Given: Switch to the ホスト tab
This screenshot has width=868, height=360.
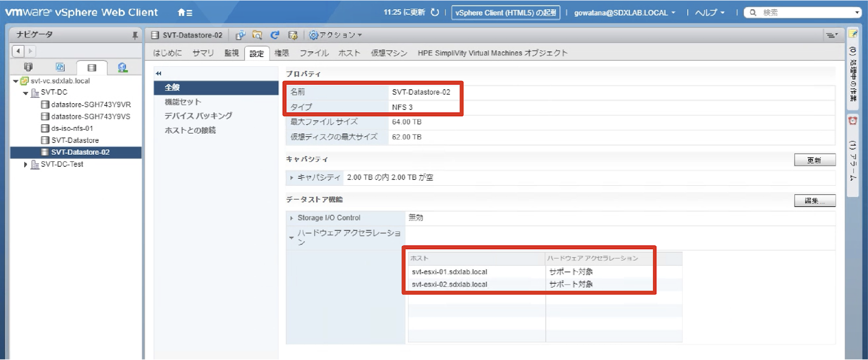Looking at the screenshot, I should click(349, 53).
